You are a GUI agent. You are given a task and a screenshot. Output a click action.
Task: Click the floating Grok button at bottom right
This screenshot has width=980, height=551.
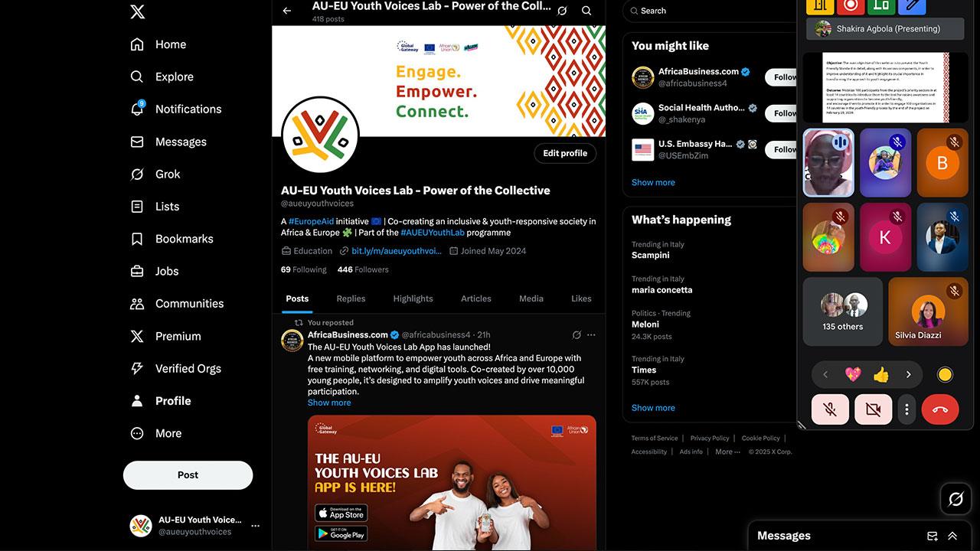coord(955,499)
